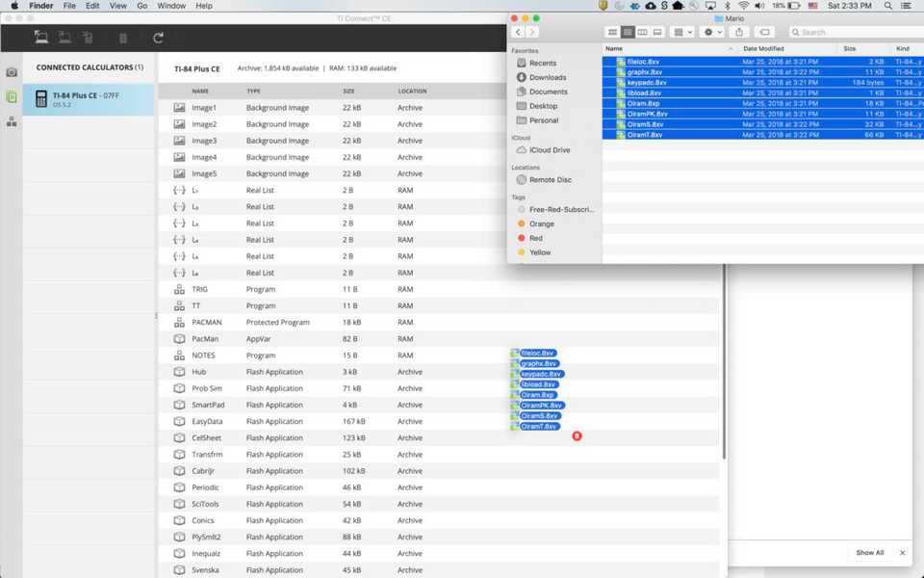Open the Window menu in menu bar
The height and width of the screenshot is (578, 924).
[171, 6]
